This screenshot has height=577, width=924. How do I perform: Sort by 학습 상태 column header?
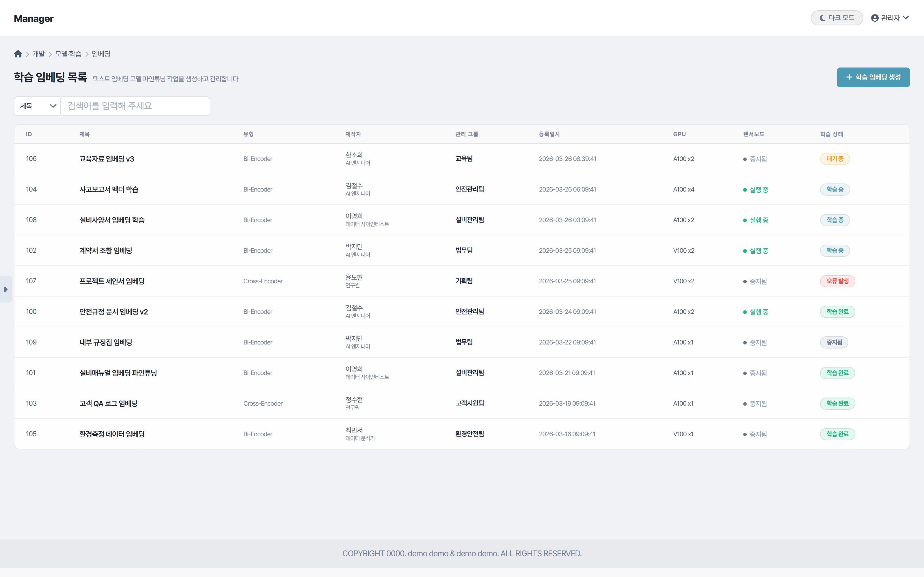coord(831,134)
